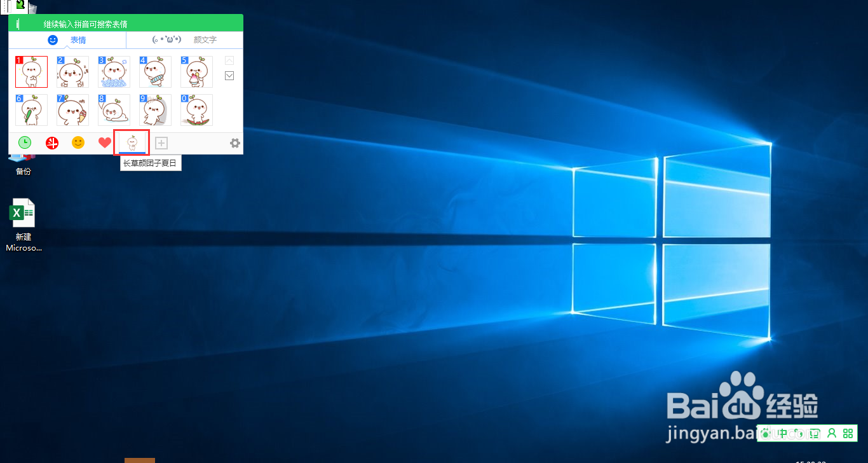The height and width of the screenshot is (463, 868).
Task: Open the IME toolbox grid icon
Action: (848, 434)
